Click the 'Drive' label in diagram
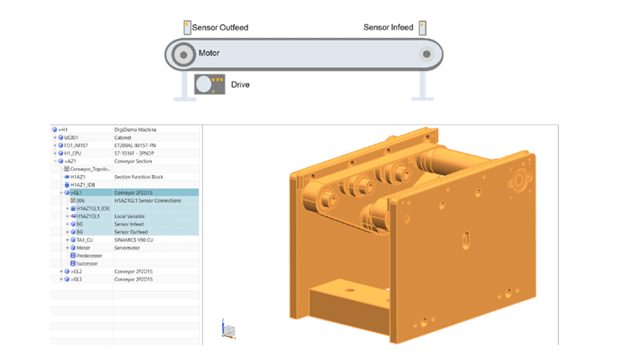640x360 pixels. click(x=240, y=85)
